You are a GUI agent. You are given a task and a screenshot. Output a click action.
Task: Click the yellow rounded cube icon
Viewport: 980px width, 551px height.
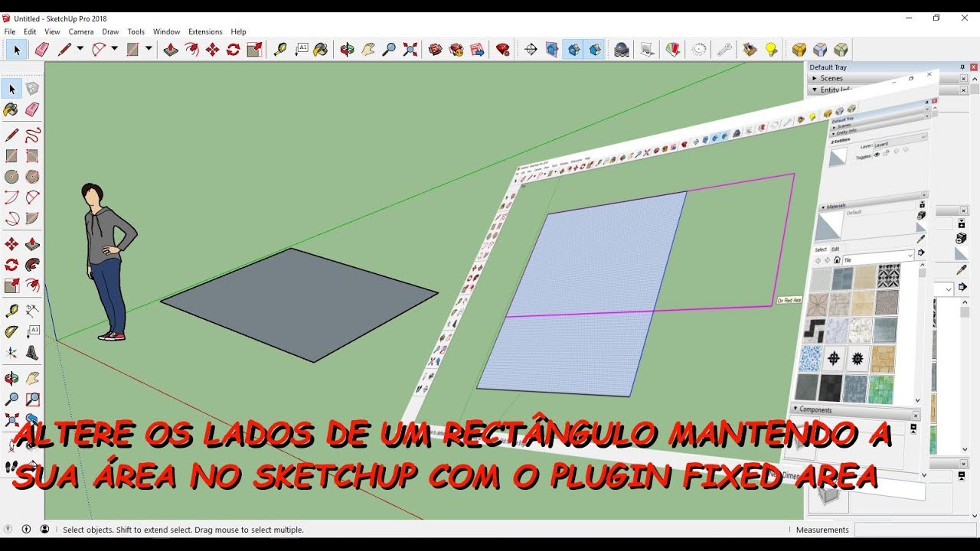799,50
